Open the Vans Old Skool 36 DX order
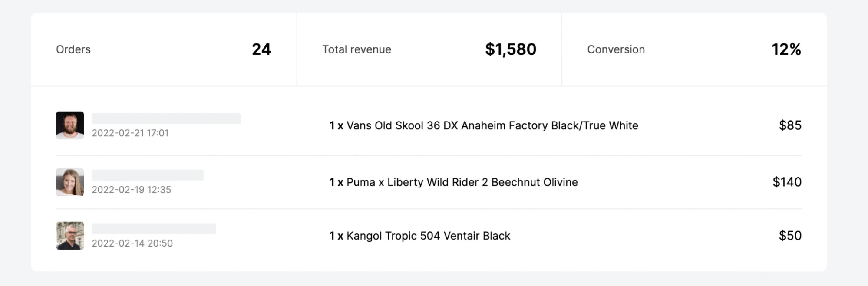 coord(483,126)
